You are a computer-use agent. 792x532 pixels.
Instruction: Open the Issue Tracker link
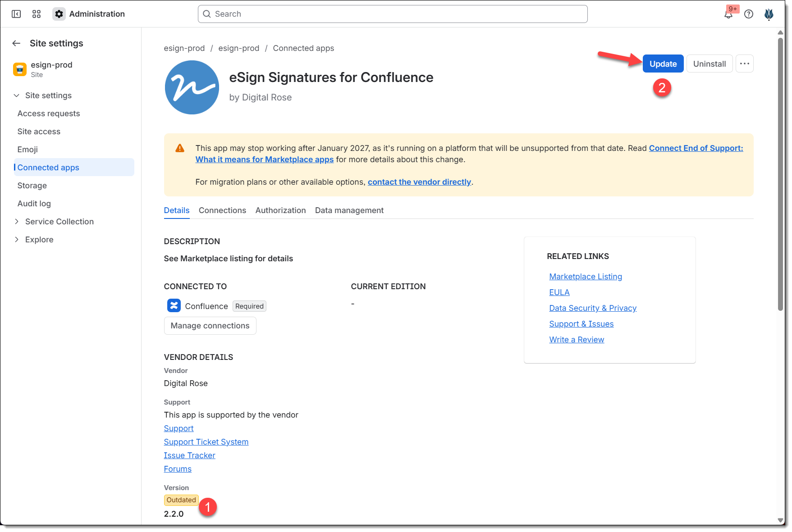[x=189, y=455]
